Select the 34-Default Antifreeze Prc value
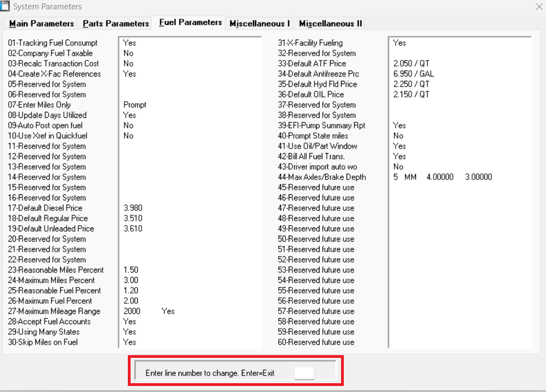546x392 pixels. (411, 74)
